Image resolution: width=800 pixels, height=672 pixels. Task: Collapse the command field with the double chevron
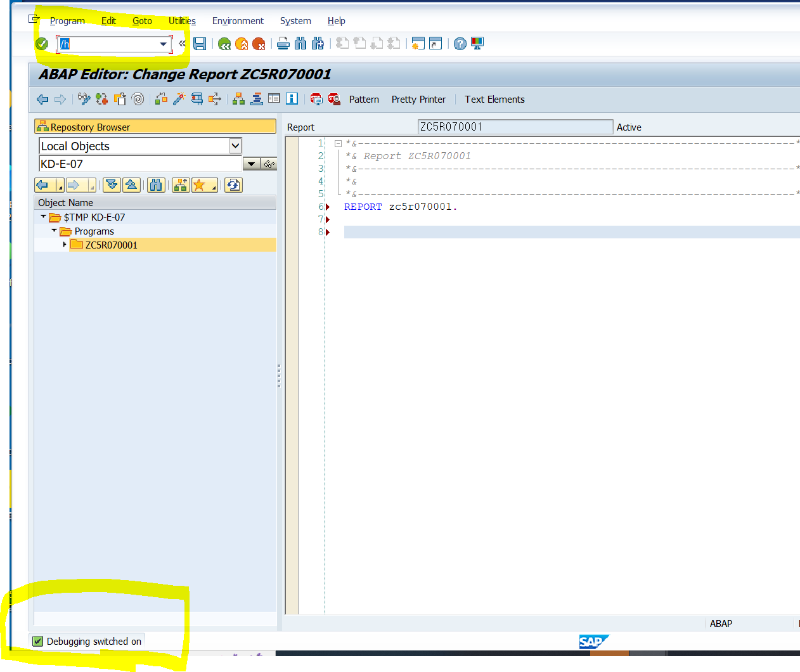[183, 44]
